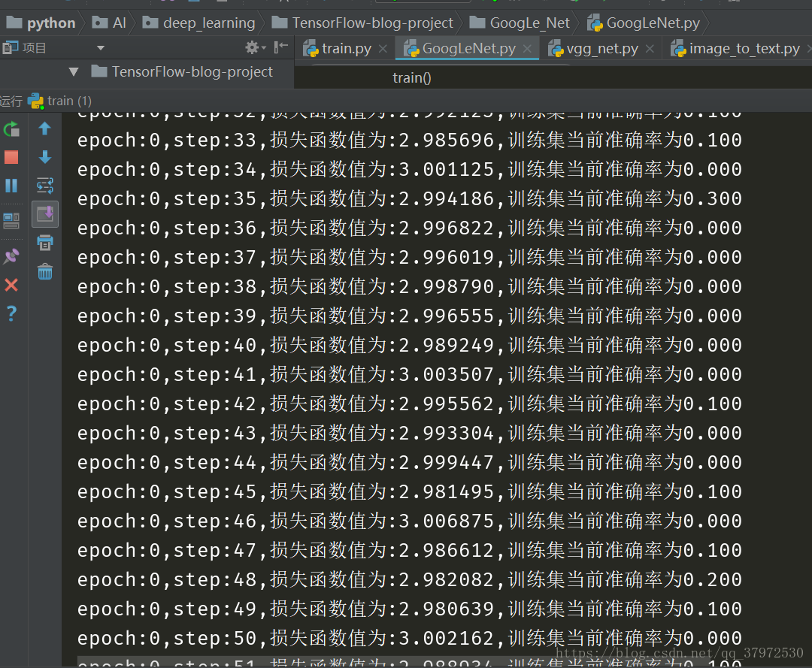The height and width of the screenshot is (668, 812).
Task: Click the train() method breadcrumb
Action: [x=412, y=77]
